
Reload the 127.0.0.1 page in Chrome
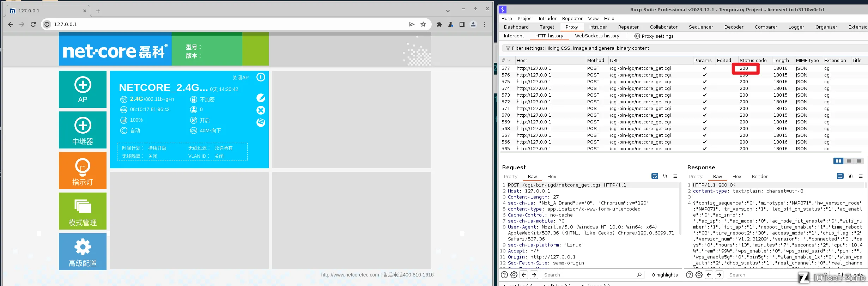point(33,24)
